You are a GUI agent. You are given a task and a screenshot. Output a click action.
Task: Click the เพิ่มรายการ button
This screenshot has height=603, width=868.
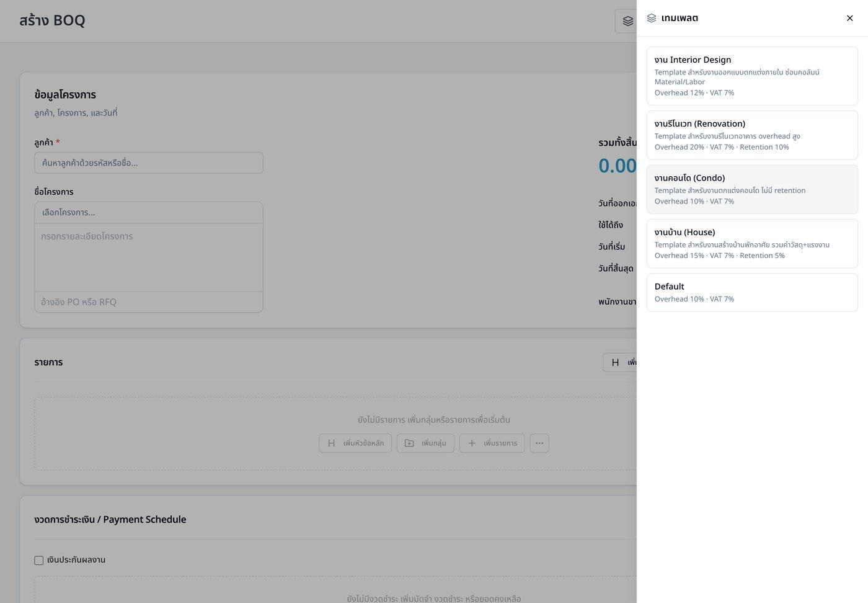[492, 443]
